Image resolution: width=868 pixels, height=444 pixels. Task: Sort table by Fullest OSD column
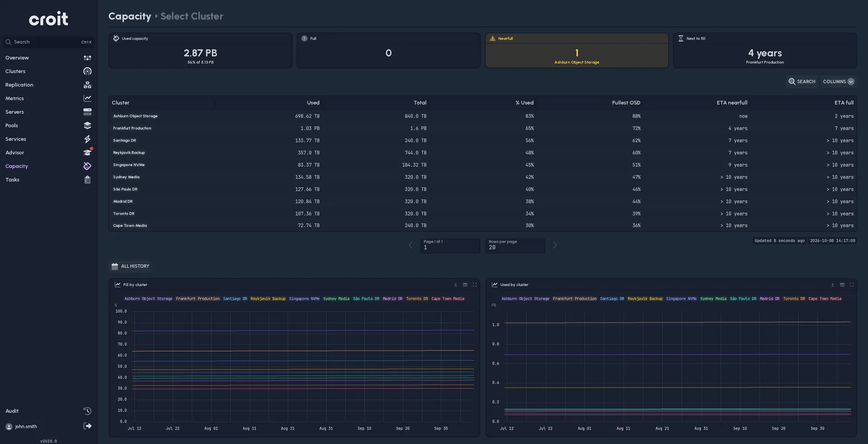click(x=626, y=103)
